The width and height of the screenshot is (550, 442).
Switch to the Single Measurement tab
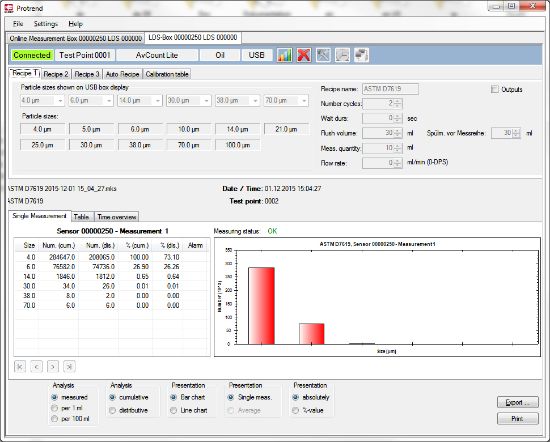click(40, 216)
